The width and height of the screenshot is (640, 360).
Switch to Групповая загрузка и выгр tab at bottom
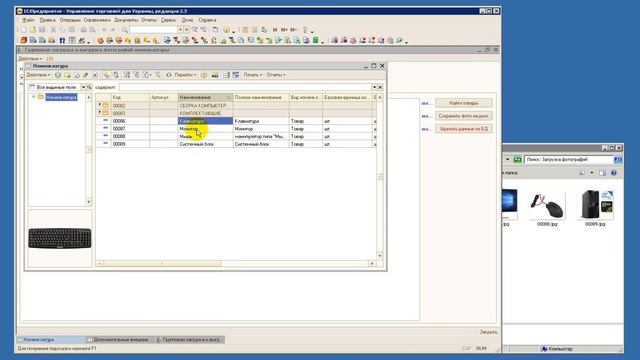[191, 340]
